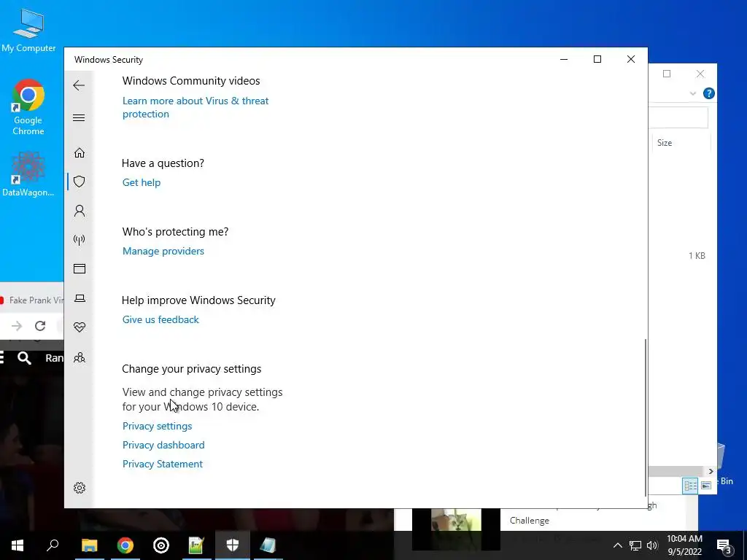The height and width of the screenshot is (560, 747).
Task: Open Firewall & network protection icon
Action: 79,239
